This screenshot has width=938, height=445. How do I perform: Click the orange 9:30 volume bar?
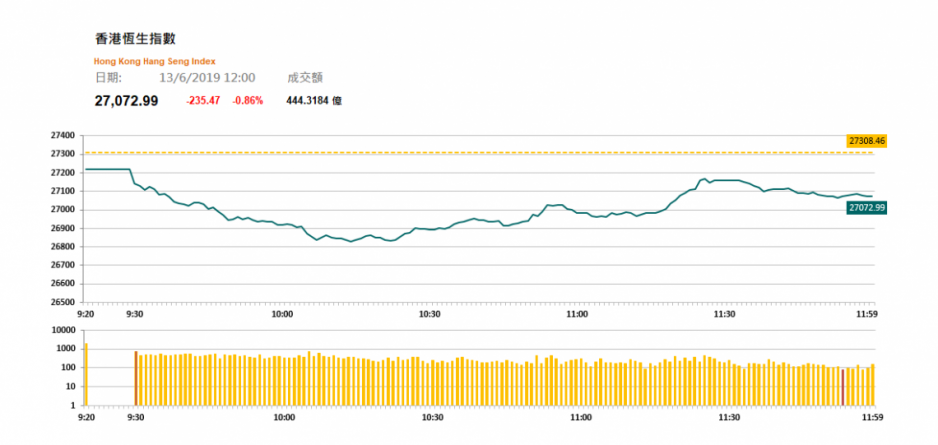tap(136, 378)
